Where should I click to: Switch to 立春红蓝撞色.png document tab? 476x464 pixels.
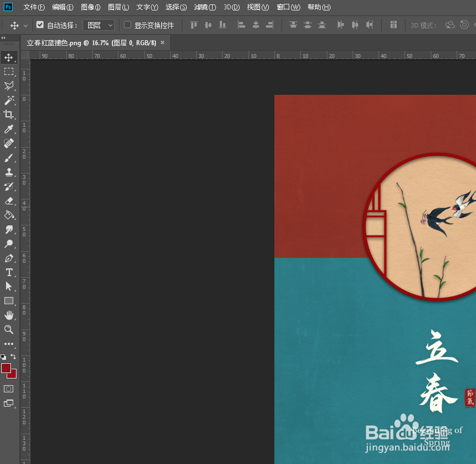(x=91, y=43)
